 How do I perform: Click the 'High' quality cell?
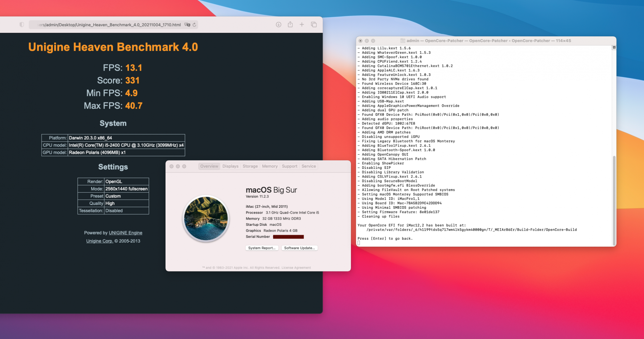127,203
